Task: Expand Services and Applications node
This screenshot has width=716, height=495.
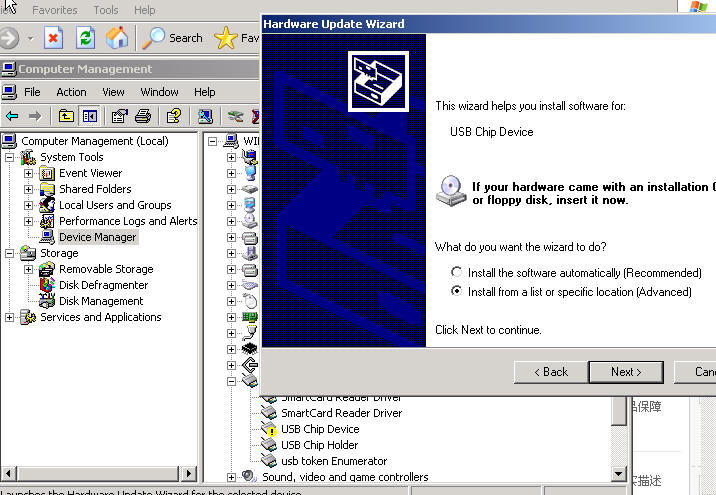Action: click(9, 317)
